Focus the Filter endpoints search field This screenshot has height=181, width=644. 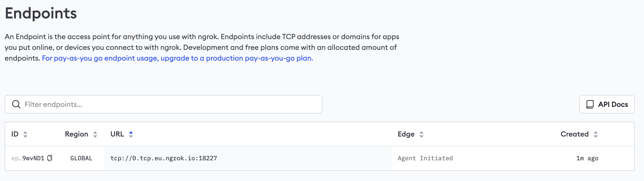point(163,104)
